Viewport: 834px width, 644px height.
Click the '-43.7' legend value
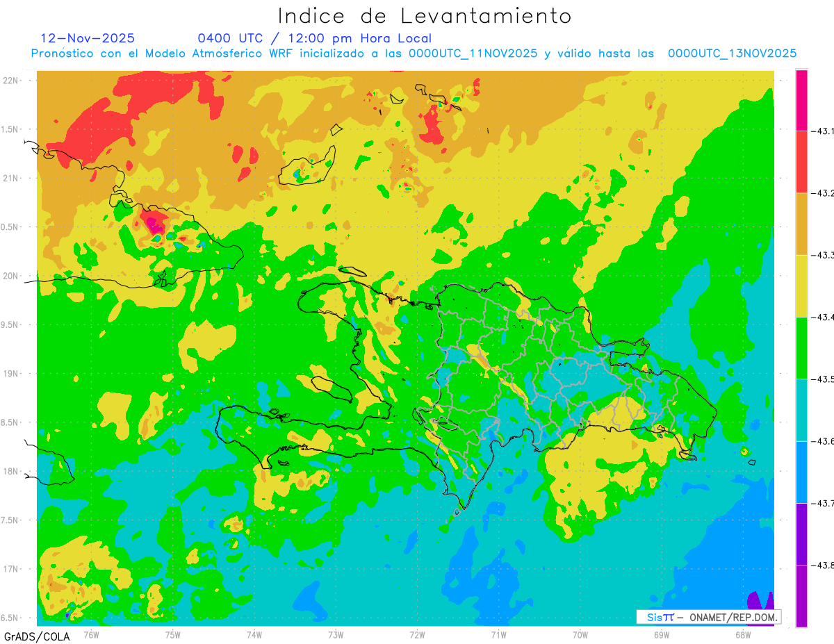(823, 503)
